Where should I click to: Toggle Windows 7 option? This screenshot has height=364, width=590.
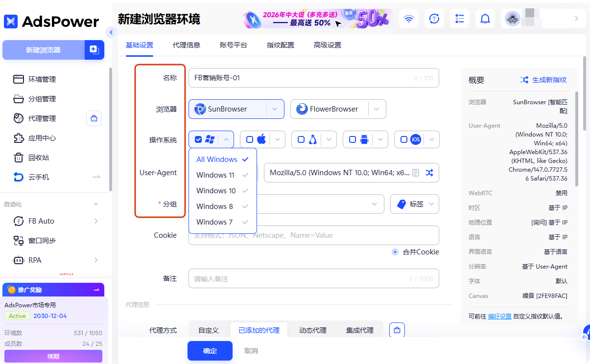[x=223, y=222]
